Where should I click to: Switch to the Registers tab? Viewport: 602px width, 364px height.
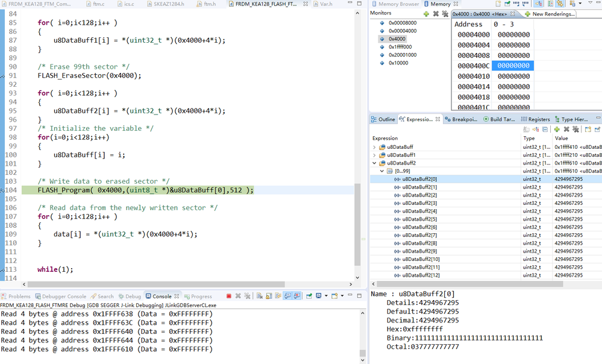click(536, 119)
